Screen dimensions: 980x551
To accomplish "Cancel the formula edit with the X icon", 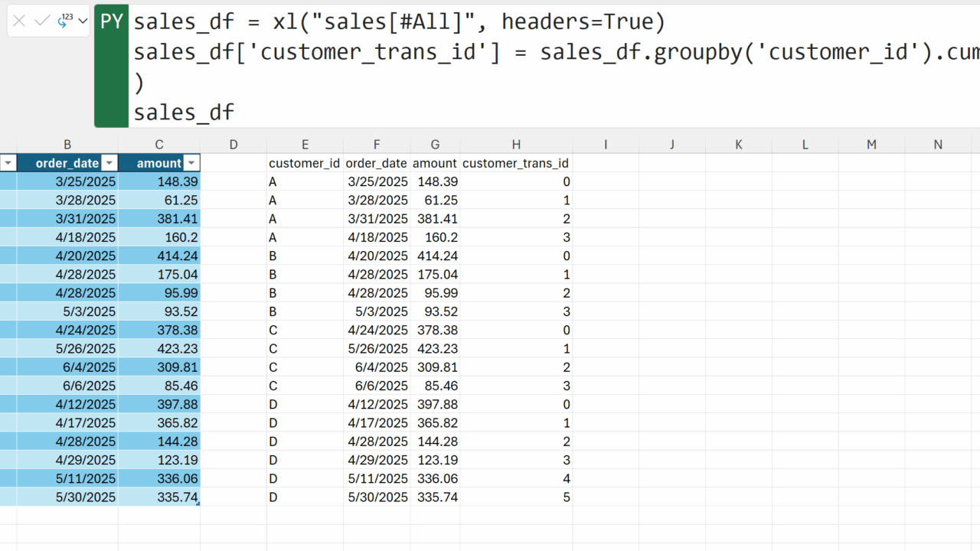I will (20, 21).
